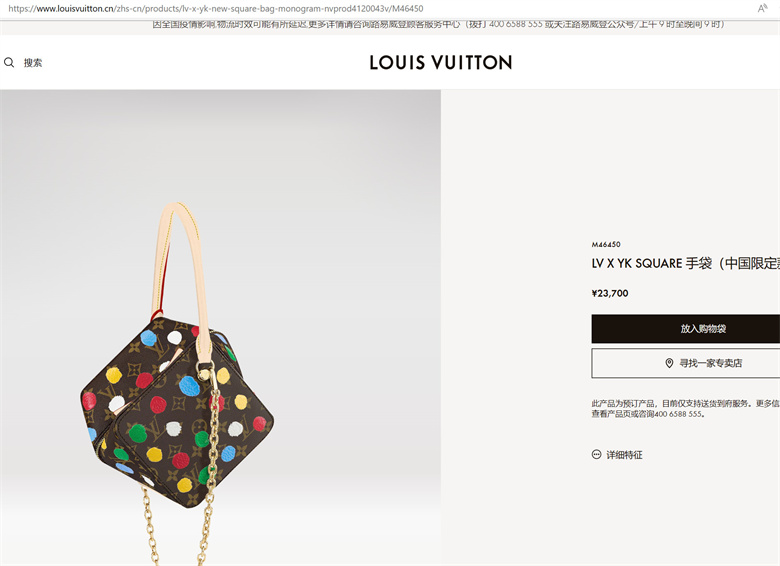Select the product title LV X YK SQUARE
Image resolution: width=780 pixels, height=566 pixels.
[x=637, y=263]
